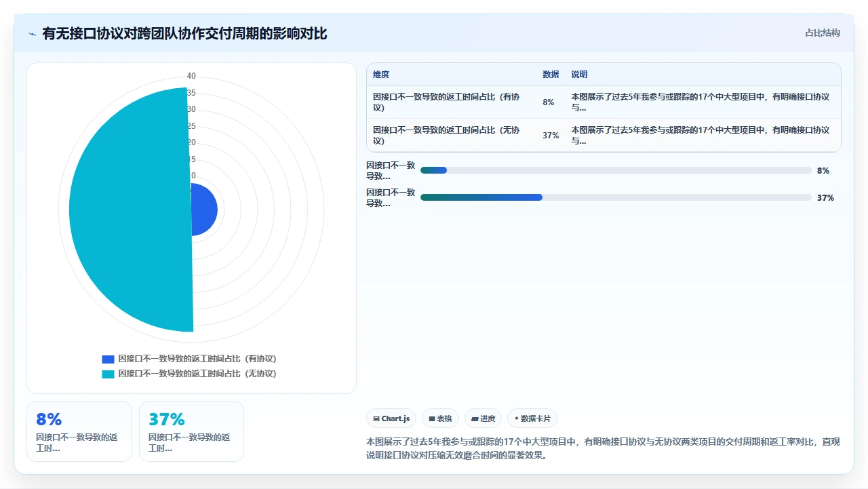Click the description paragraph at bottom

[x=603, y=448]
